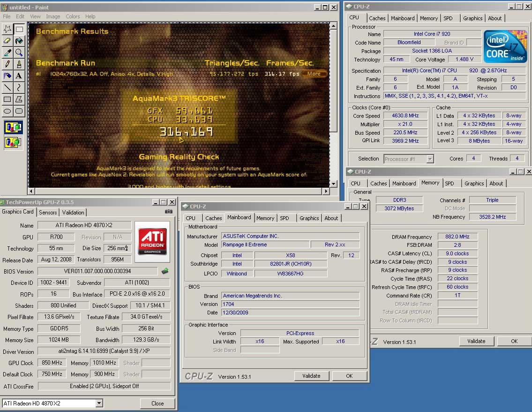532x412 pixels.
Task: Click the NB Frequency value '3528.2 MHz'
Action: (492, 217)
